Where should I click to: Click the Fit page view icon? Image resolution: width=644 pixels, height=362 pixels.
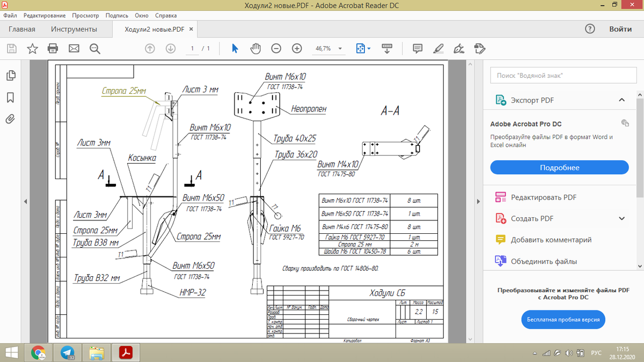pyautogui.click(x=361, y=49)
